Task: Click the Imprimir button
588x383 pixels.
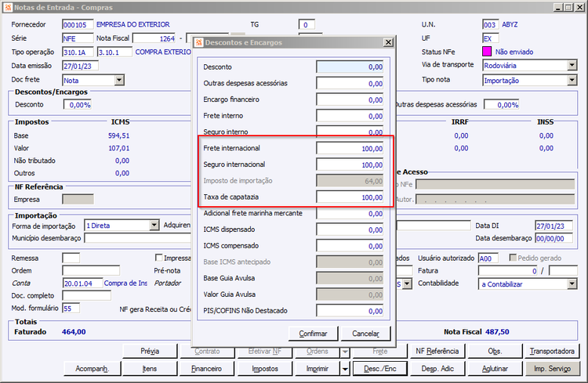Action: [318, 369]
